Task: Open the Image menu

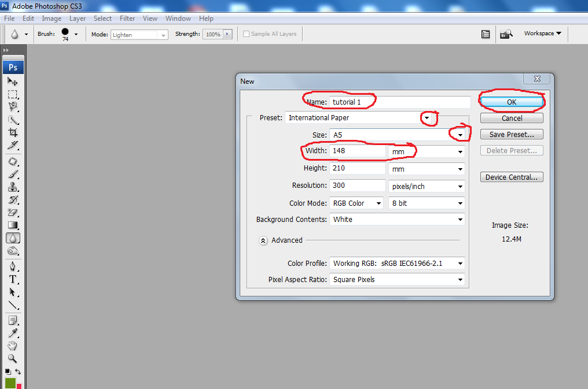Action: [52, 18]
